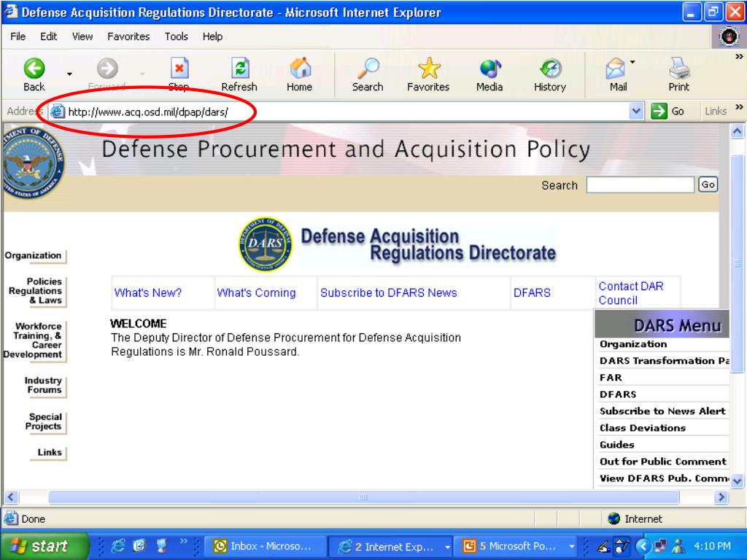747x560 pixels.
Task: Show hidden tray icons arrow
Action: click(643, 546)
